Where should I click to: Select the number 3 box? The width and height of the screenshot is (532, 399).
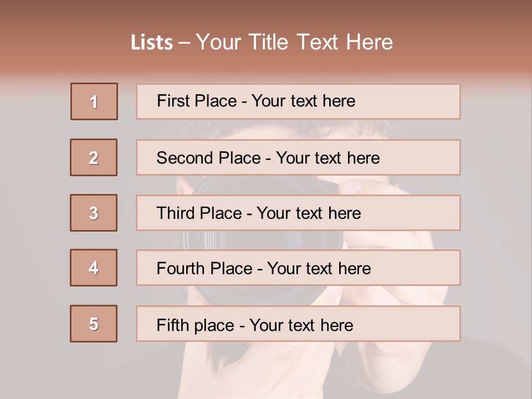(94, 213)
